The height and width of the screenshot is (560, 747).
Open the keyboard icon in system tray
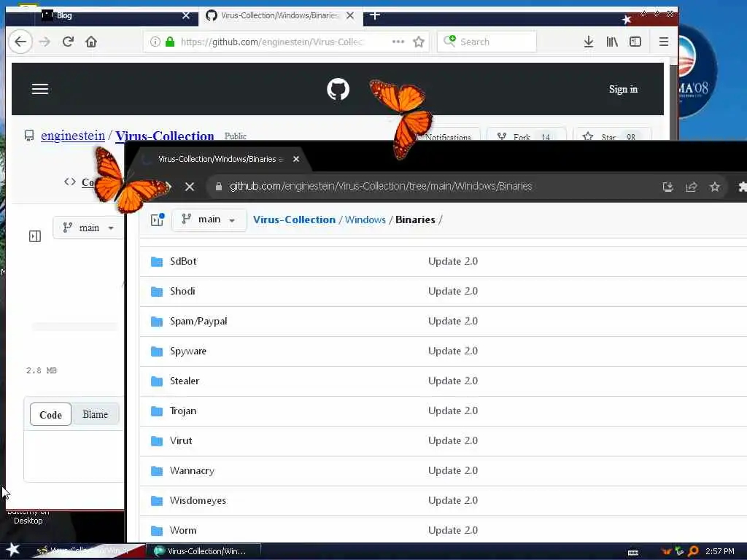coord(633,553)
